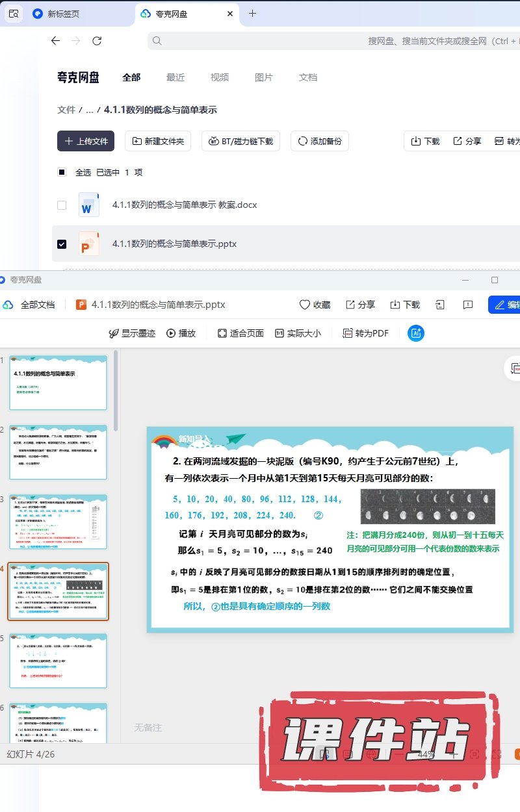Switch to the 视频 tab
Image resolution: width=520 pixels, height=812 pixels.
tap(220, 77)
